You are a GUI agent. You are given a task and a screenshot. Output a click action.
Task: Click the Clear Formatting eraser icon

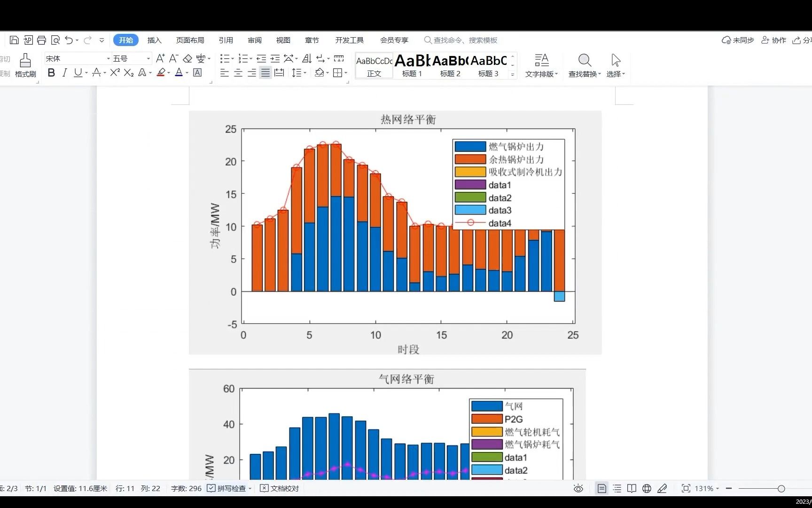[187, 58]
